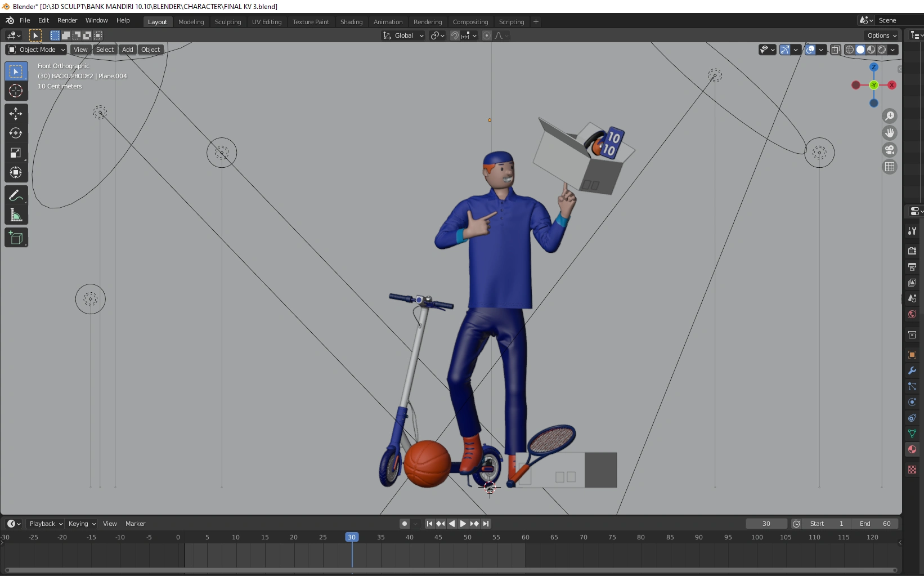
Task: Switch to Wireframe viewport shading
Action: point(850,50)
